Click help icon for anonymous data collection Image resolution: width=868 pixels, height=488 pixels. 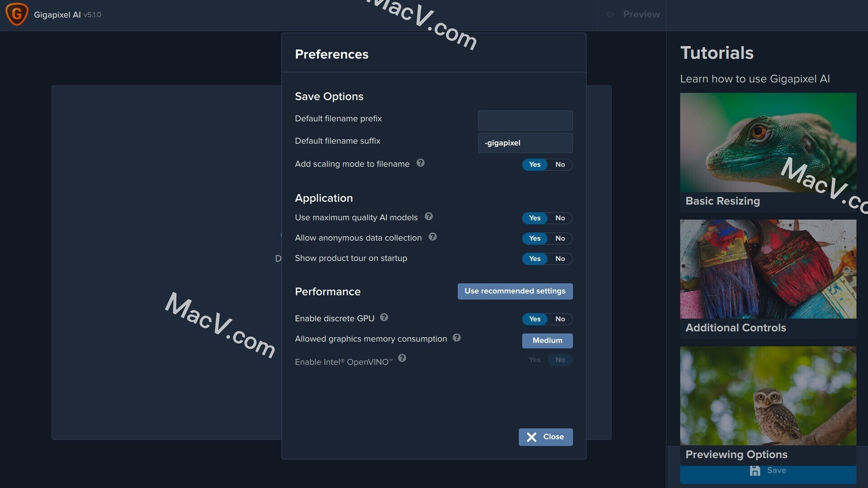pos(433,237)
